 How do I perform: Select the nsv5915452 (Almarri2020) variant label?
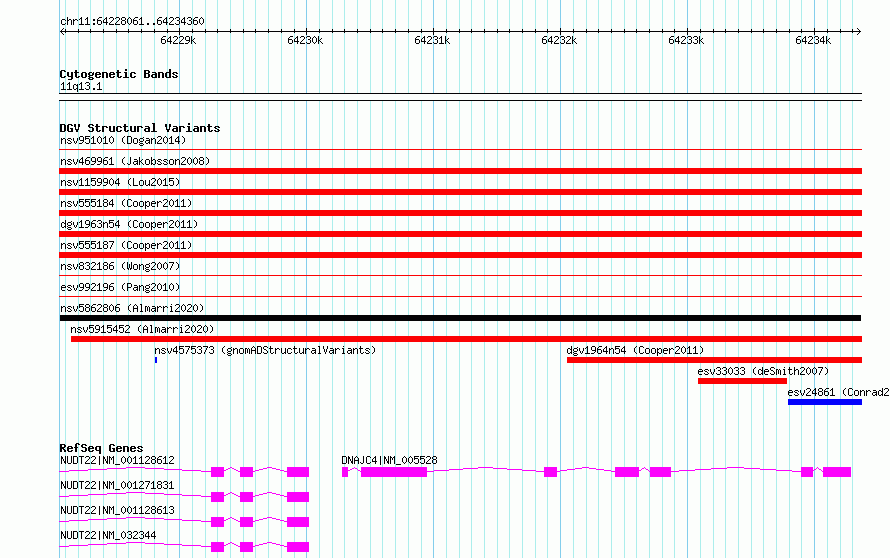click(142, 329)
